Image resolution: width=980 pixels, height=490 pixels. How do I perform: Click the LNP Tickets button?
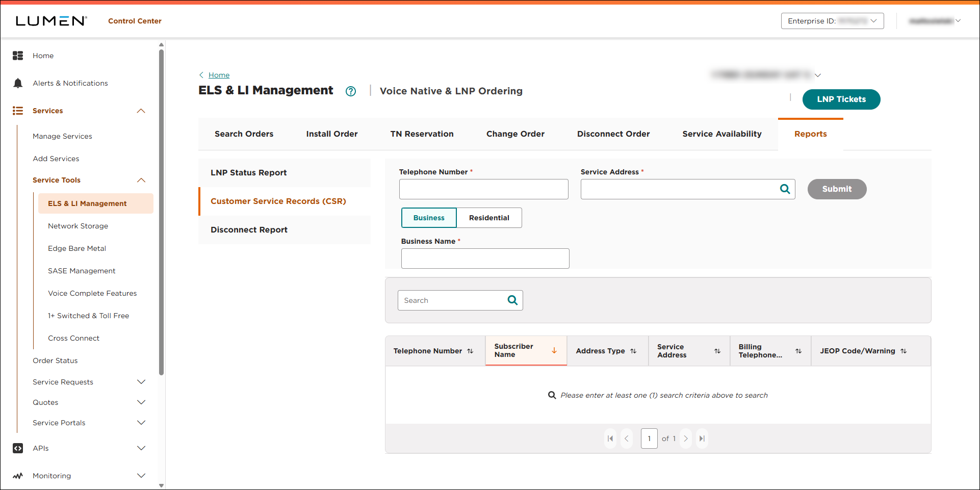[841, 99]
